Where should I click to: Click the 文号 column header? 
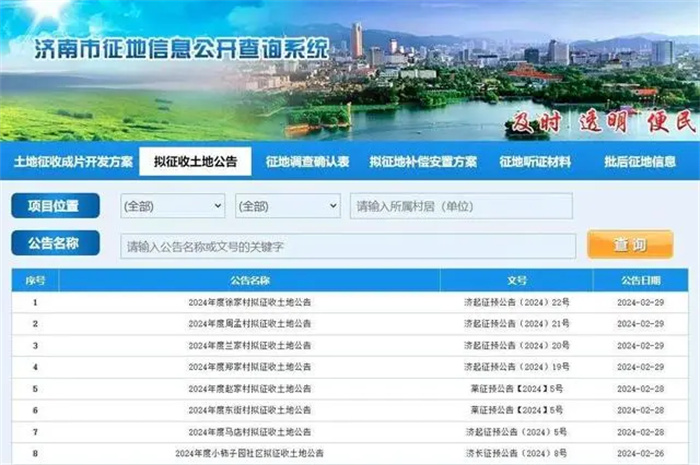click(x=517, y=280)
